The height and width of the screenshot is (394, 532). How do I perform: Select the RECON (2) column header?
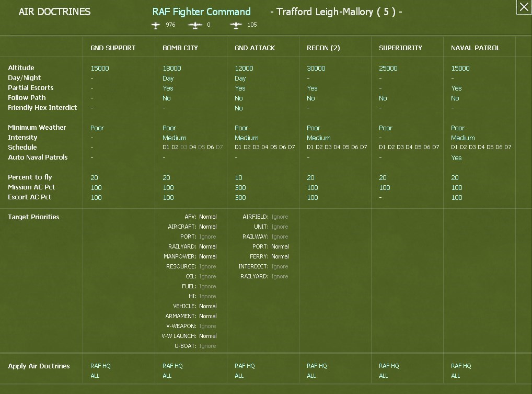coord(323,48)
